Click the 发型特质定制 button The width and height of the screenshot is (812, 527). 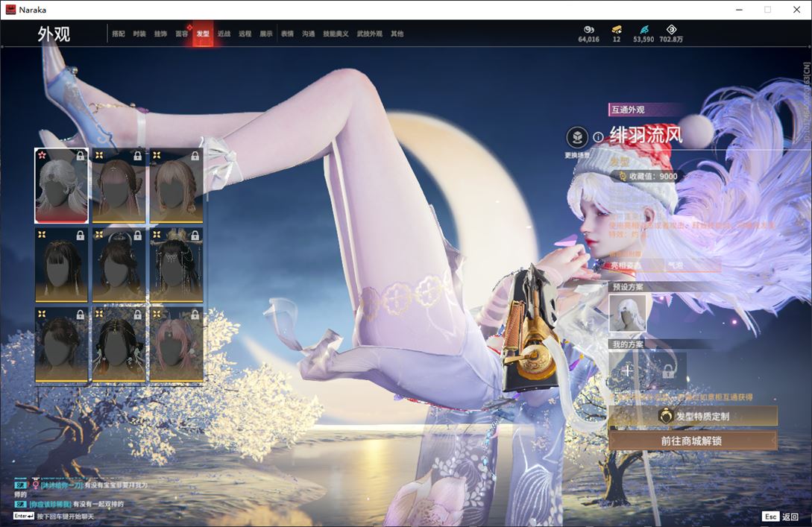pyautogui.click(x=693, y=416)
